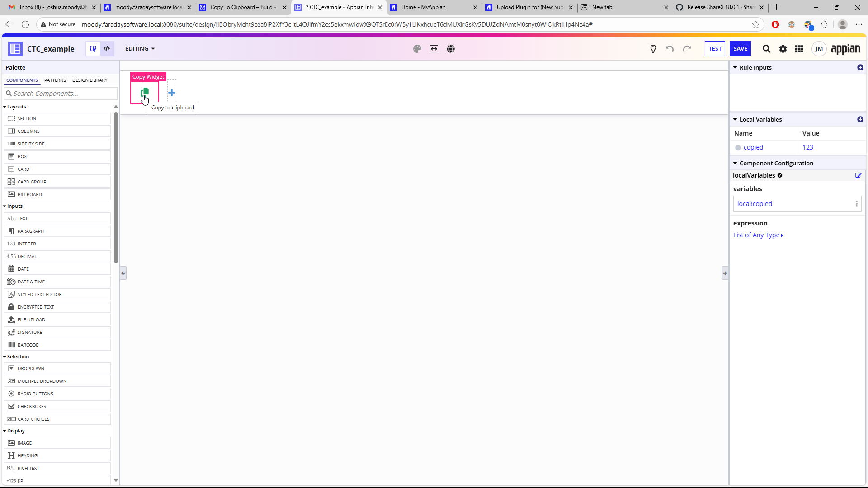Collapse the right configuration panel arrow

(725, 273)
